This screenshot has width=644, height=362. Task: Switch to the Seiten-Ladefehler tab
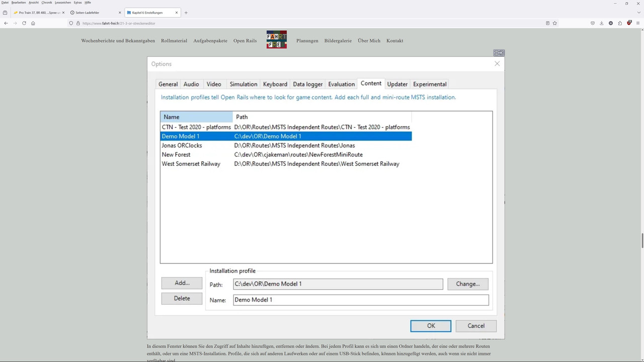pos(96,13)
